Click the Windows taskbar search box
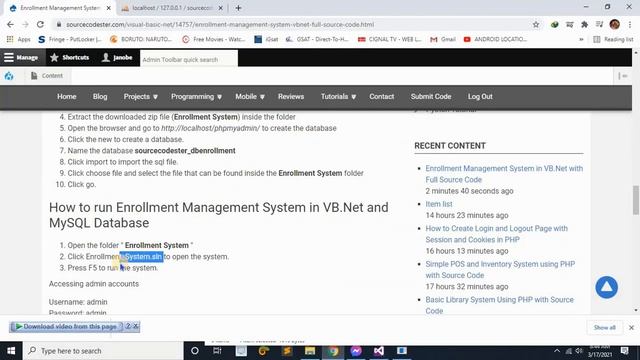640x360 pixels. click(103, 351)
